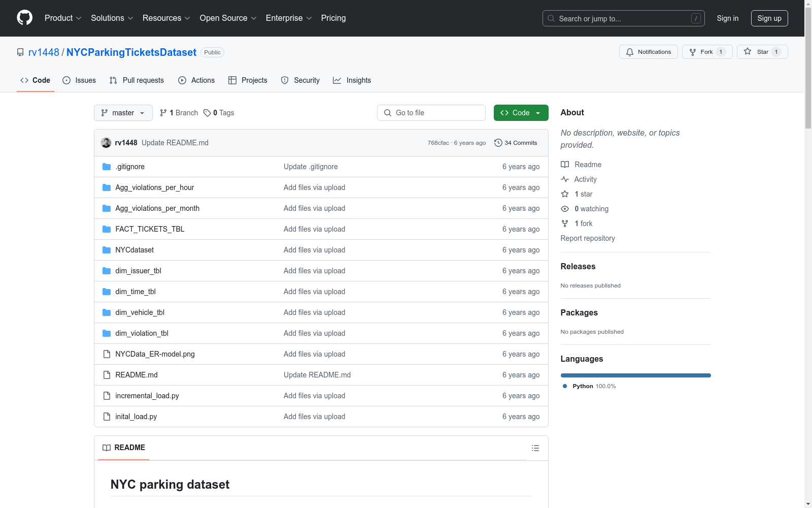Click the slash shortcut key icon

(696, 18)
